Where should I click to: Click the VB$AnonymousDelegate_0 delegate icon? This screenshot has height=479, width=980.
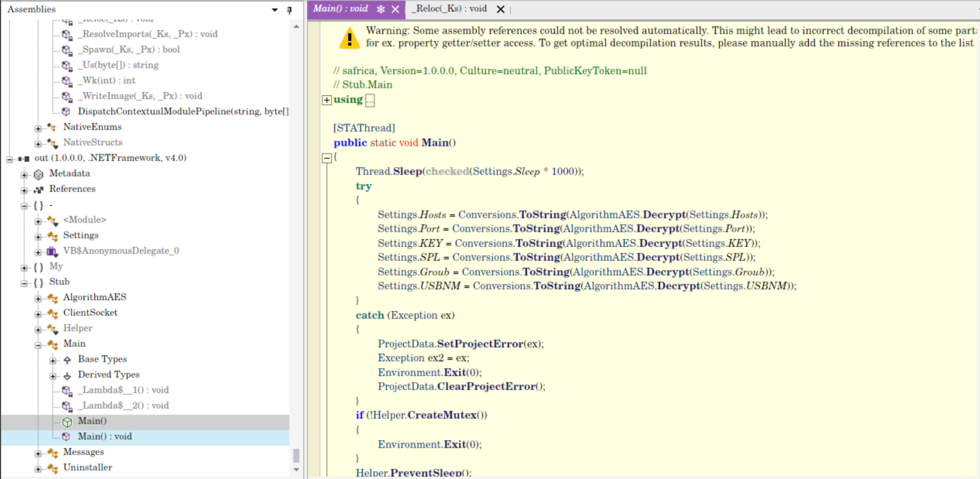52,251
